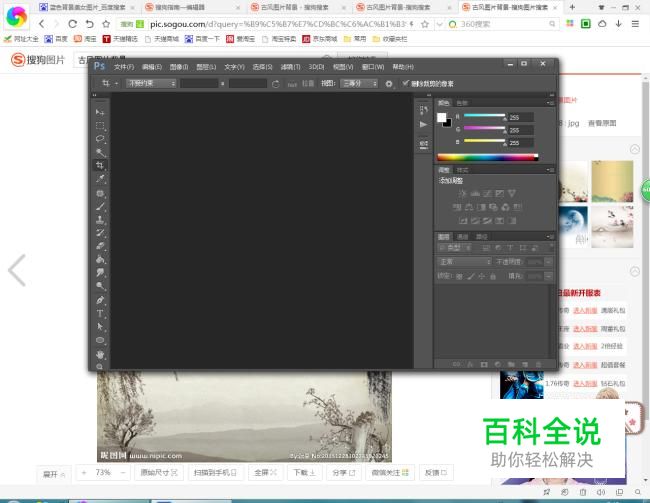
Task: Select the Rectangular Marquee tool
Action: pos(100,125)
